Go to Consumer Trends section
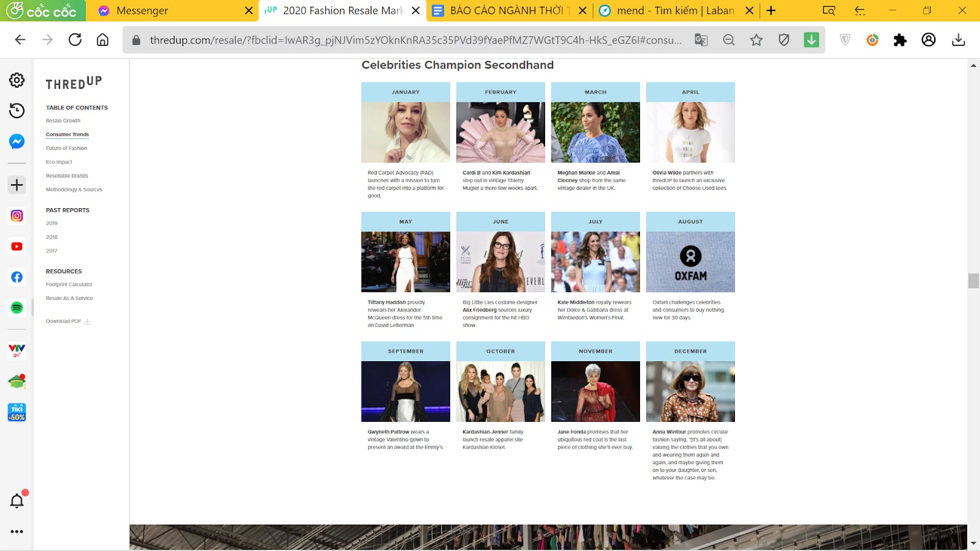 67,134
